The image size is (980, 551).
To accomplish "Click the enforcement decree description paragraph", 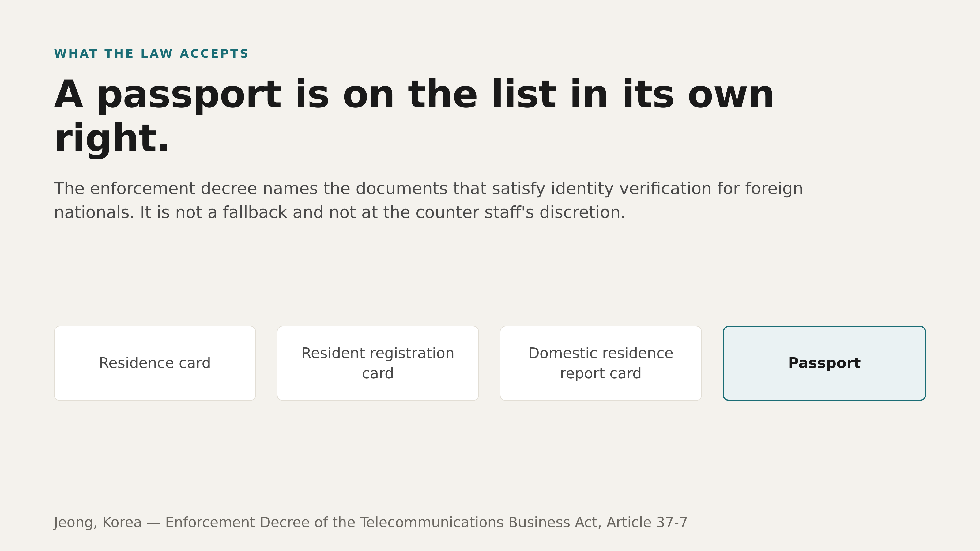I will pos(428,201).
